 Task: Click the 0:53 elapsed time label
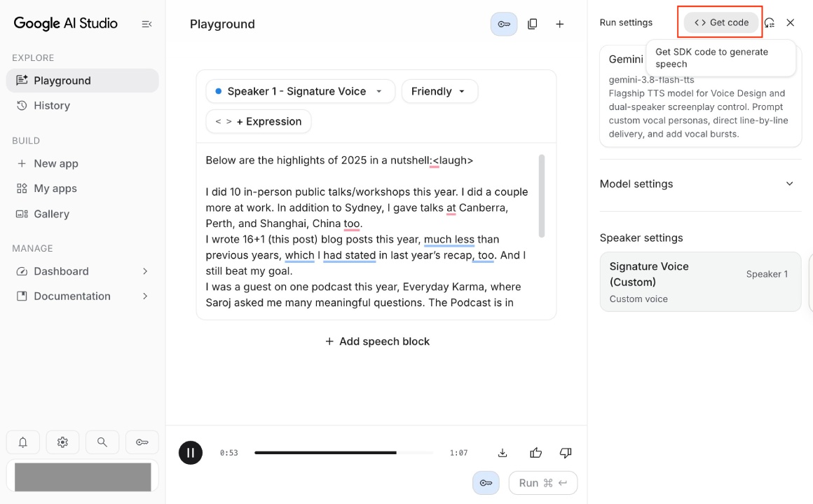228,453
